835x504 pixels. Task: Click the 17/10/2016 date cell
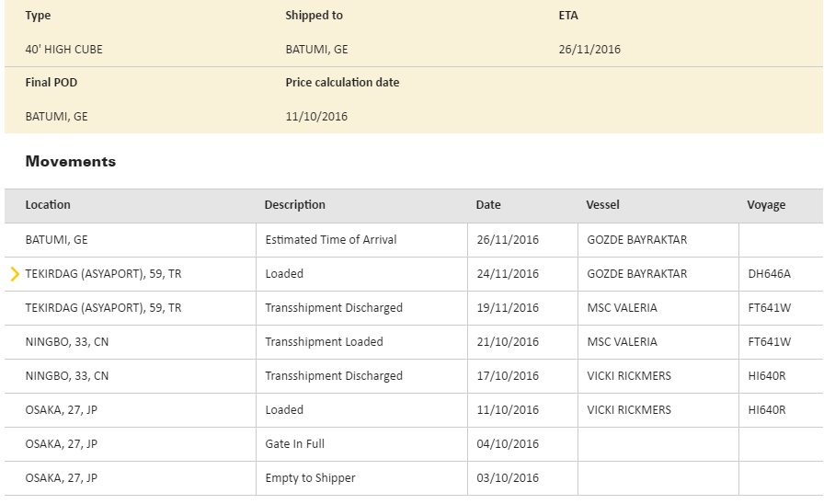pos(508,376)
